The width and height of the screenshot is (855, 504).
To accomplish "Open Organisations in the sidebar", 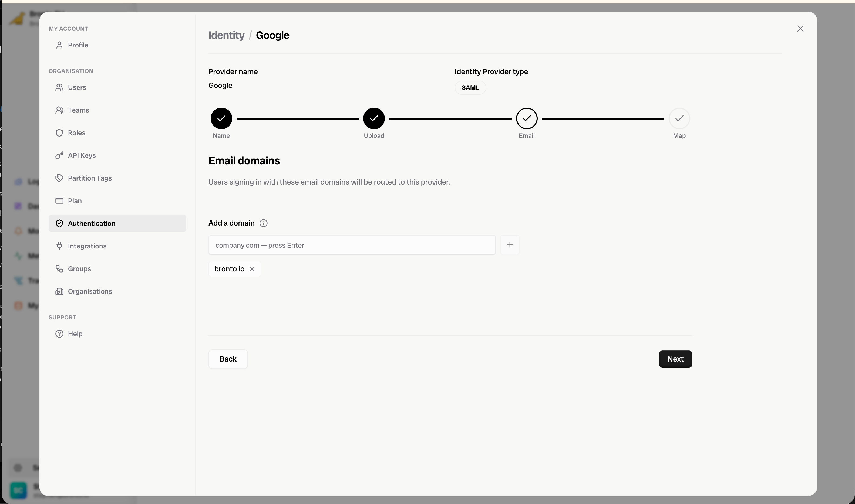I will 117,291.
